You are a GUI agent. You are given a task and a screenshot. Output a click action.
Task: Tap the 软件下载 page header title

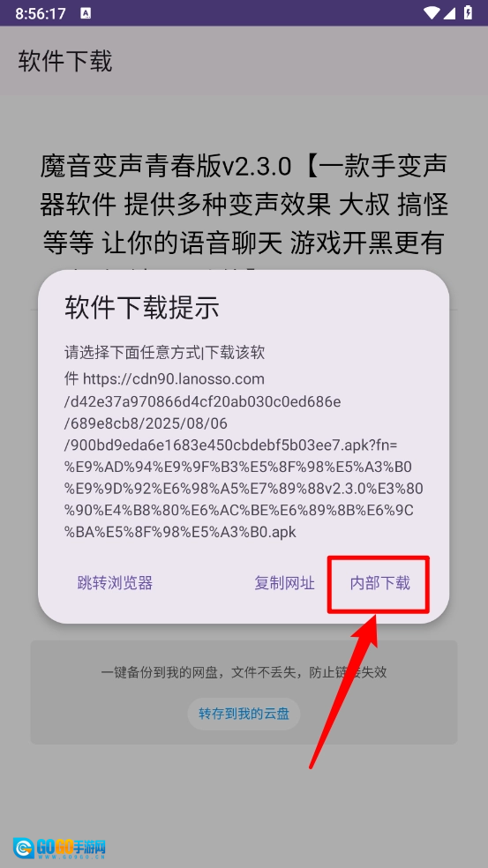point(64,61)
